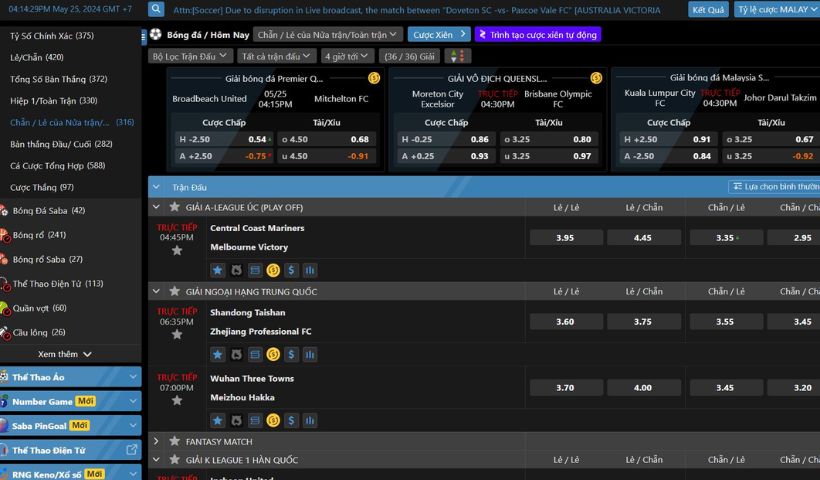
Task: Open the Tất cả trận đấu dropdown
Action: [x=277, y=56]
